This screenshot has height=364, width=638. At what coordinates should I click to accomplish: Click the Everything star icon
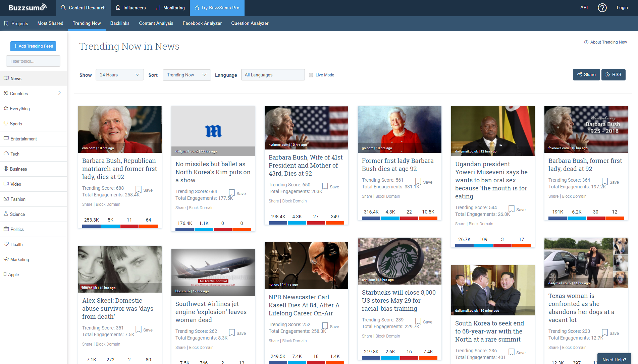click(6, 108)
